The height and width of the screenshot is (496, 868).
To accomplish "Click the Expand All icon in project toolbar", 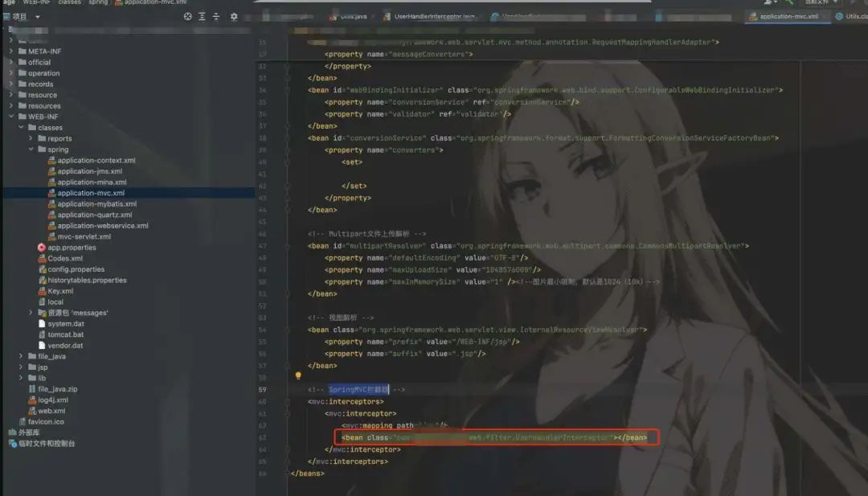I will (202, 17).
